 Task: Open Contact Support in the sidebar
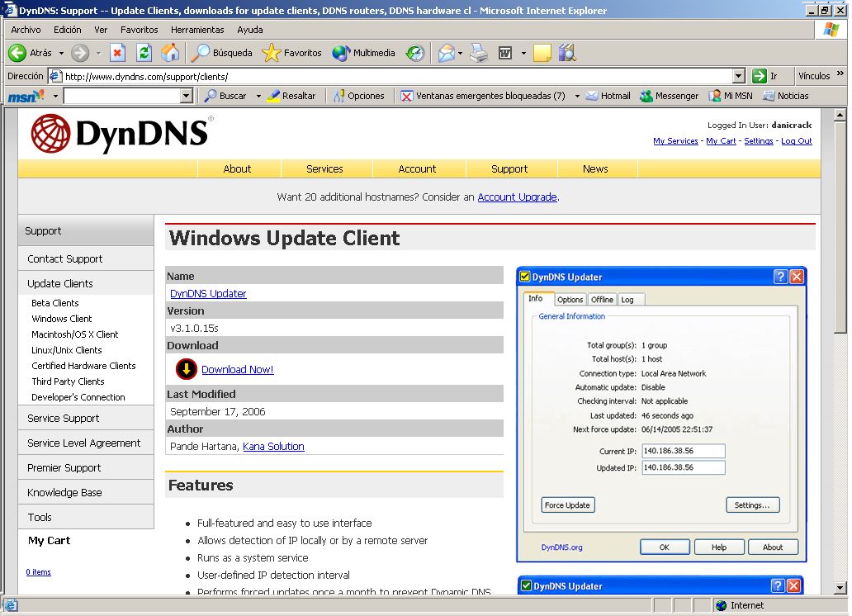click(x=86, y=258)
